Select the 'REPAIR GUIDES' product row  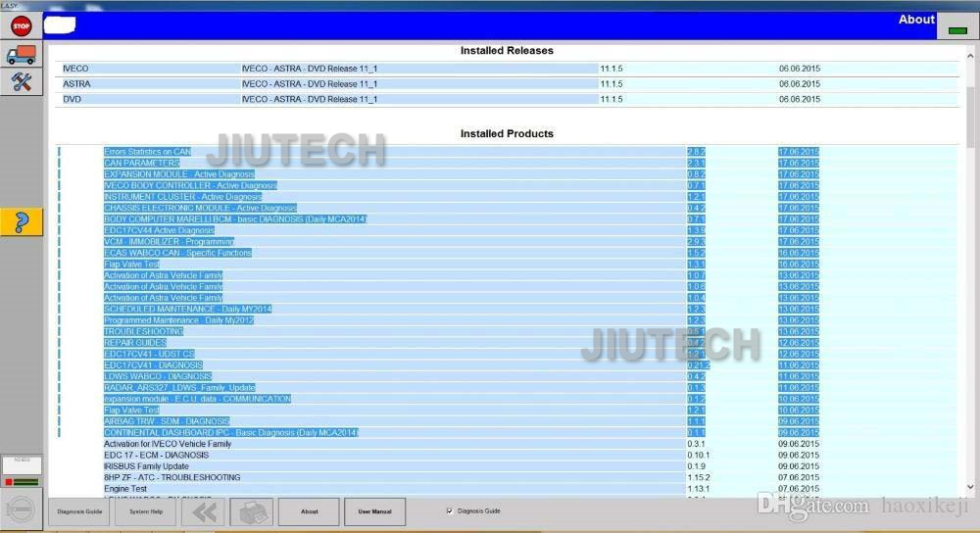click(507, 343)
